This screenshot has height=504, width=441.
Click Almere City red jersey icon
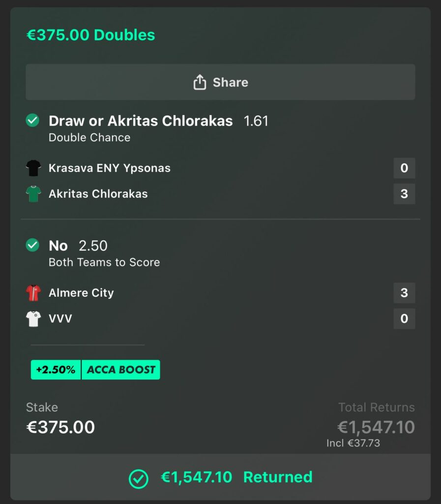tap(33, 293)
